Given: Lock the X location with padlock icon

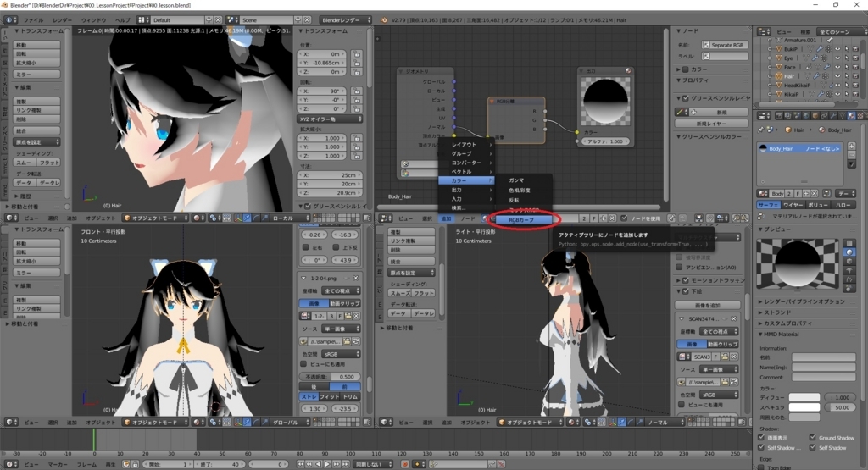Looking at the screenshot, I should 357,54.
